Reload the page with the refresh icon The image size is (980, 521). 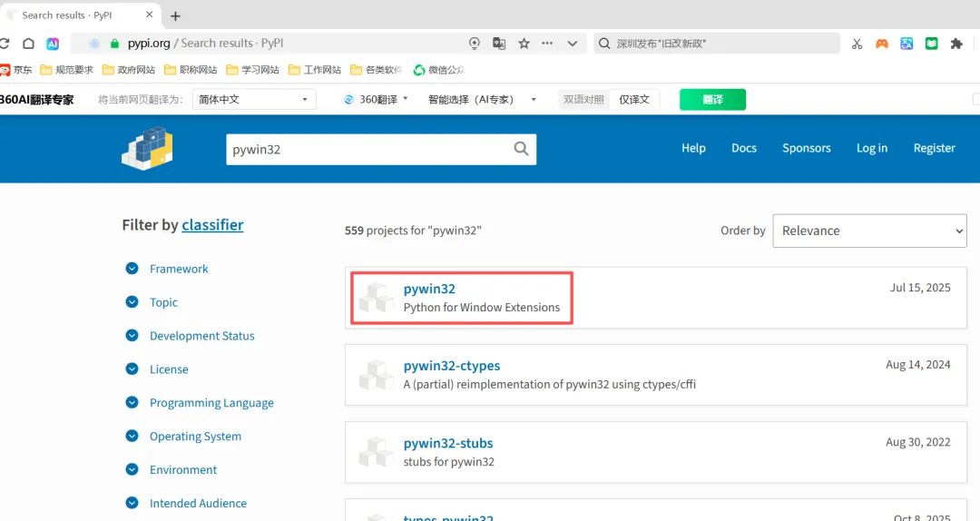4,44
